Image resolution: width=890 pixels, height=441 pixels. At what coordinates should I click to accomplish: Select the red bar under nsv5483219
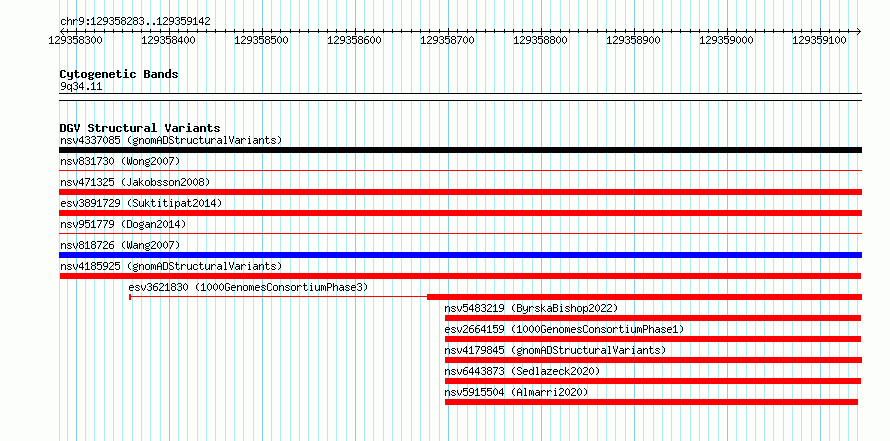(653, 318)
